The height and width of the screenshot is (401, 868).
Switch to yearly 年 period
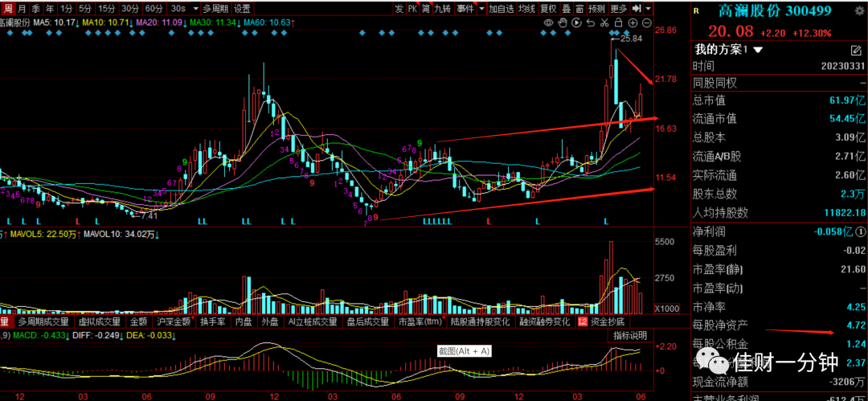[50, 8]
